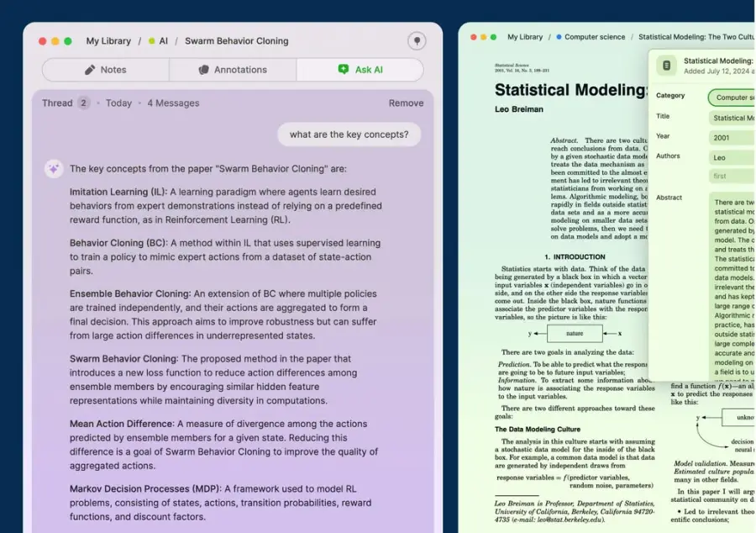Click the blue dot beside Computer science
The image size is (756, 533).
coord(559,37)
